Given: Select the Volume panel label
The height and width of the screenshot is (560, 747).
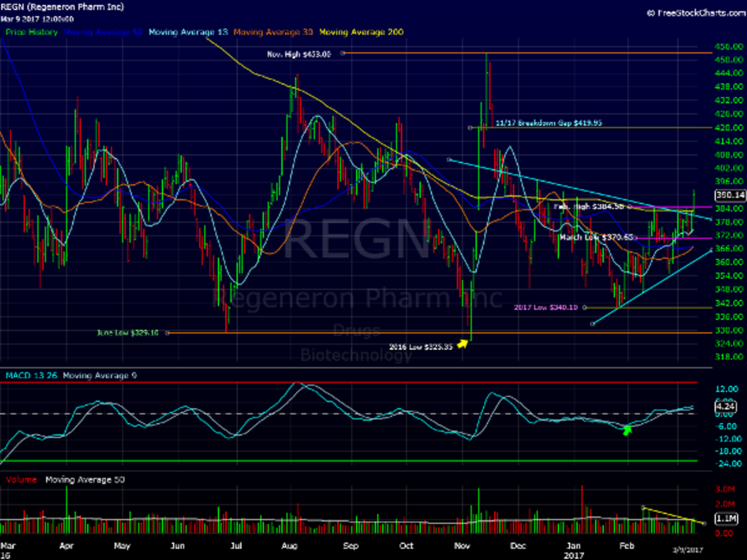Looking at the screenshot, I should tap(21, 480).
